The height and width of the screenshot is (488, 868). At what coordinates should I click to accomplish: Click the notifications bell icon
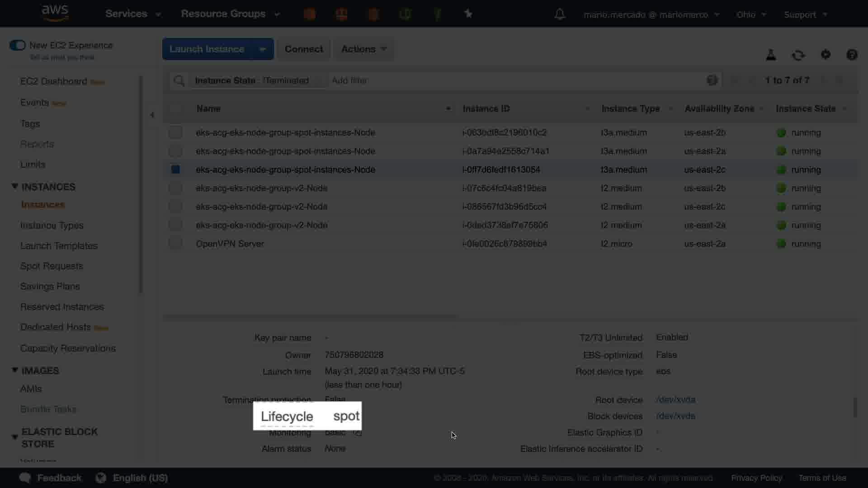pyautogui.click(x=560, y=14)
